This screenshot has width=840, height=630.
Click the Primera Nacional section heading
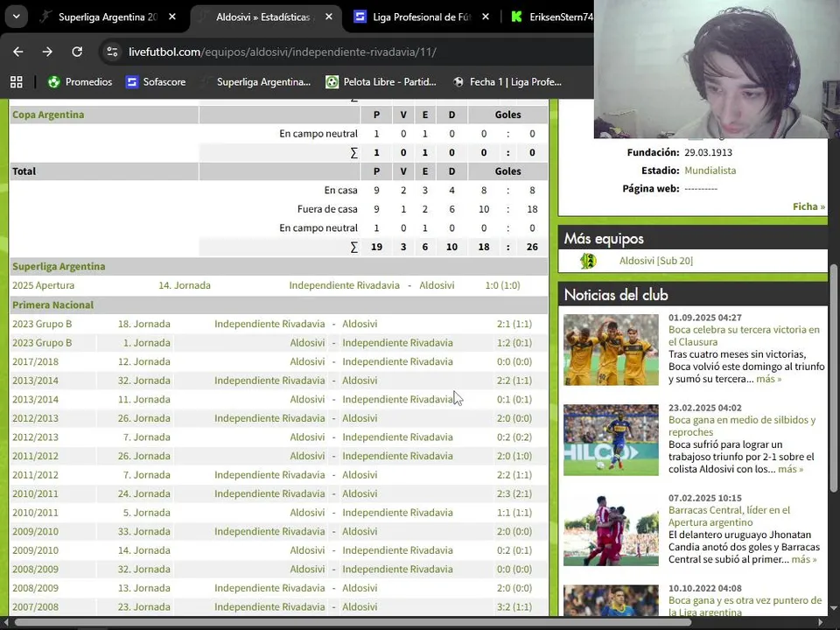(x=53, y=304)
